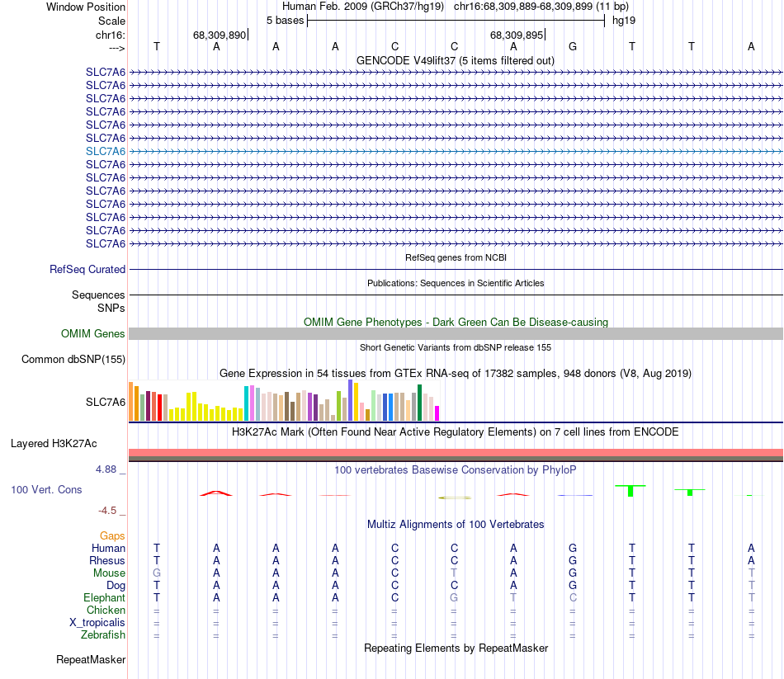Select the Chicken species row label
Image resolution: width=784 pixels, height=679 pixels.
(x=106, y=610)
